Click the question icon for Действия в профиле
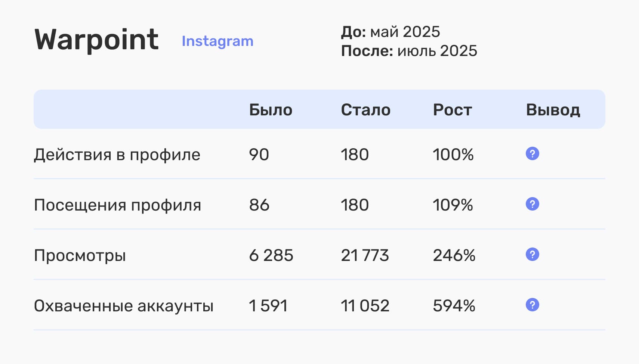Image resolution: width=639 pixels, height=364 pixels. [x=532, y=153]
